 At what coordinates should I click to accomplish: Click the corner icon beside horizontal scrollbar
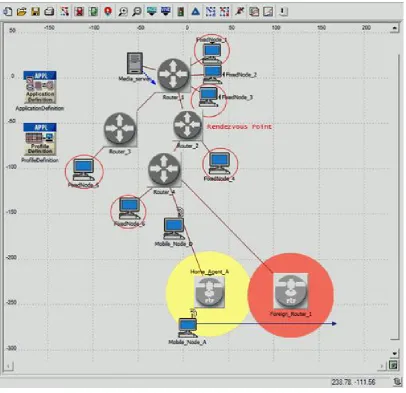coord(394,365)
